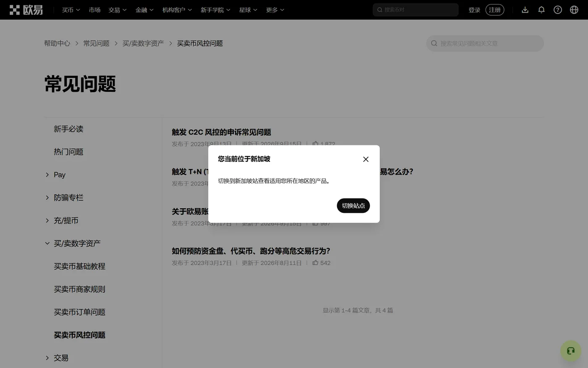Image resolution: width=588 pixels, height=368 pixels.
Task: Go to 常见问题 breadcrumb link
Action: (96, 43)
